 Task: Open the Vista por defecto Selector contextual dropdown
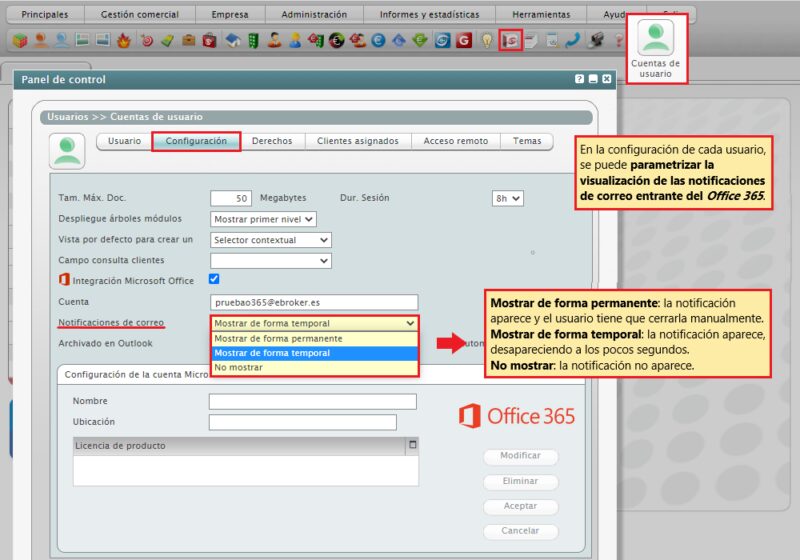click(271, 240)
